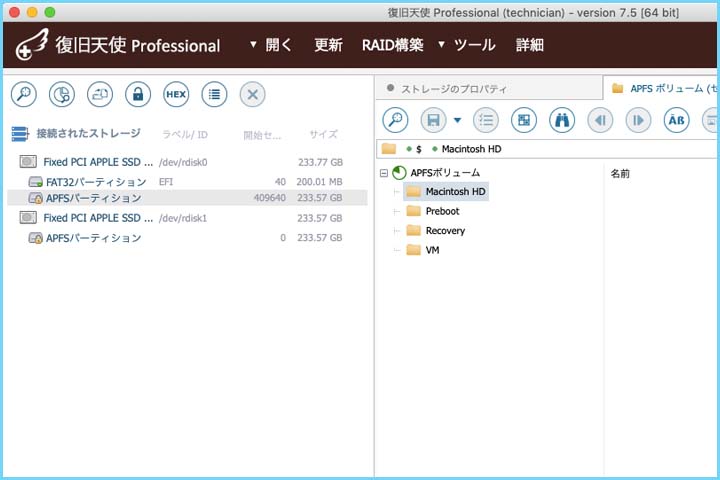Select the APFSパーティション at sector 409640
Image resolution: width=720 pixels, height=480 pixels.
[187, 198]
